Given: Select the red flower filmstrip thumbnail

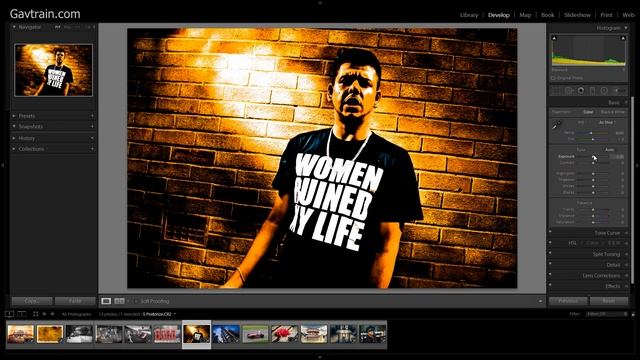Looking at the screenshot, I should tap(284, 334).
